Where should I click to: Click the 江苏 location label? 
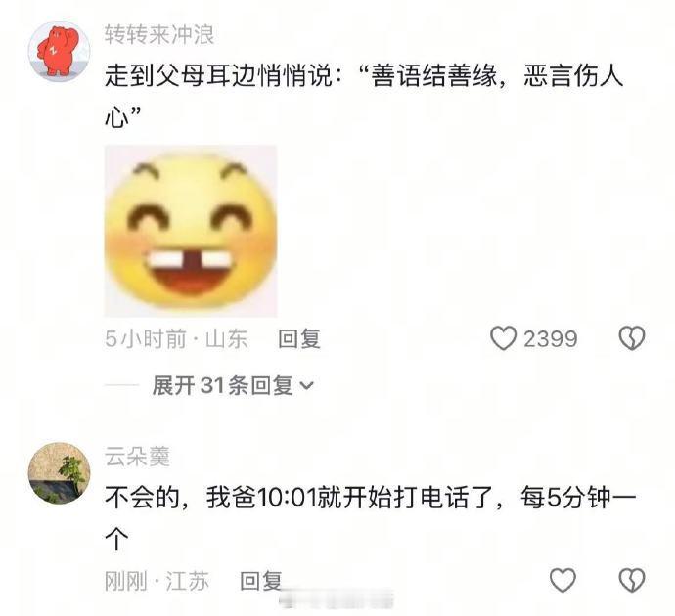[x=188, y=581]
